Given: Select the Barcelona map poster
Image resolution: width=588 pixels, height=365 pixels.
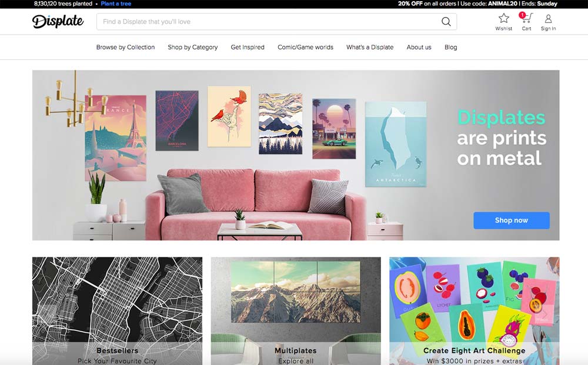Looking at the screenshot, I should (x=177, y=120).
